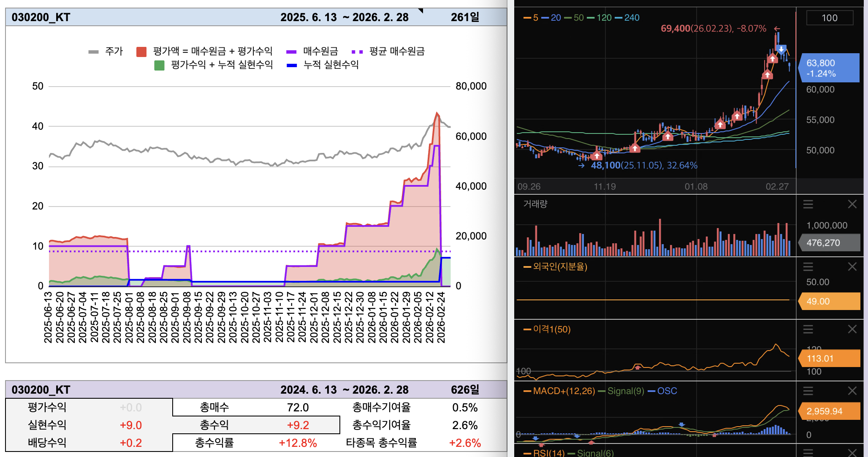Toggle the 5-day moving average legend
This screenshot has height=457, width=868.
pyautogui.click(x=531, y=18)
